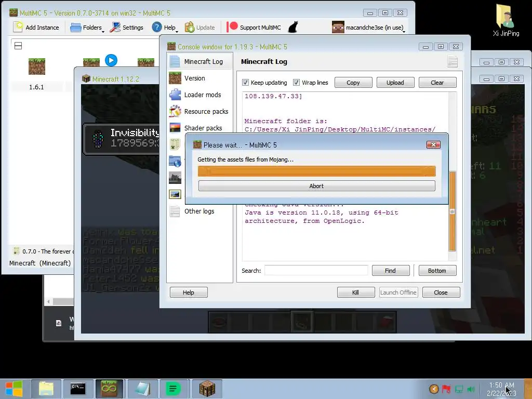Click the black cat icon in toolbar
532x399 pixels.
pyautogui.click(x=293, y=27)
